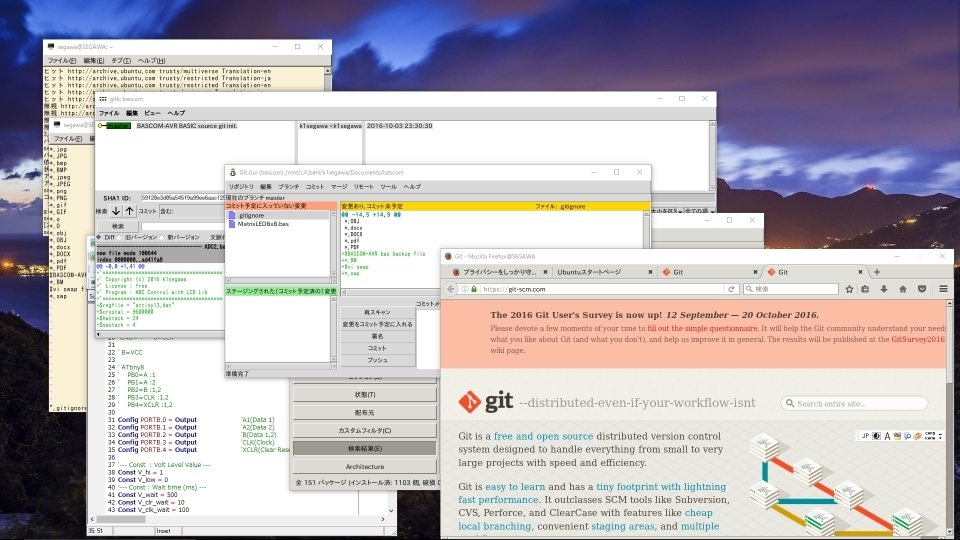Click the コミット button in Git Gui
The width and height of the screenshot is (960, 540).
pos(377,348)
